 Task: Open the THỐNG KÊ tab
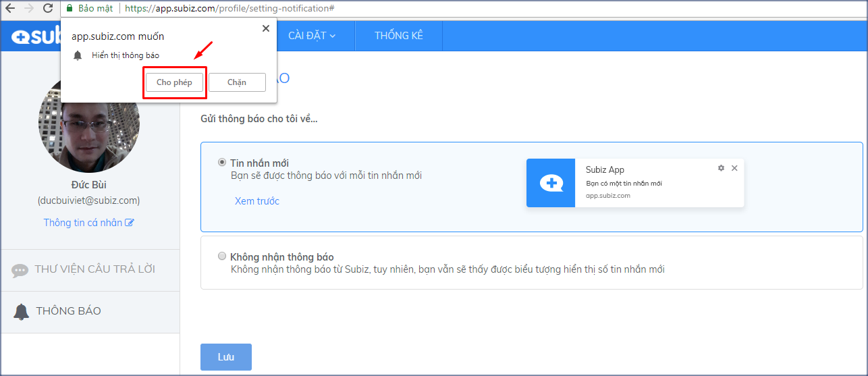[398, 36]
